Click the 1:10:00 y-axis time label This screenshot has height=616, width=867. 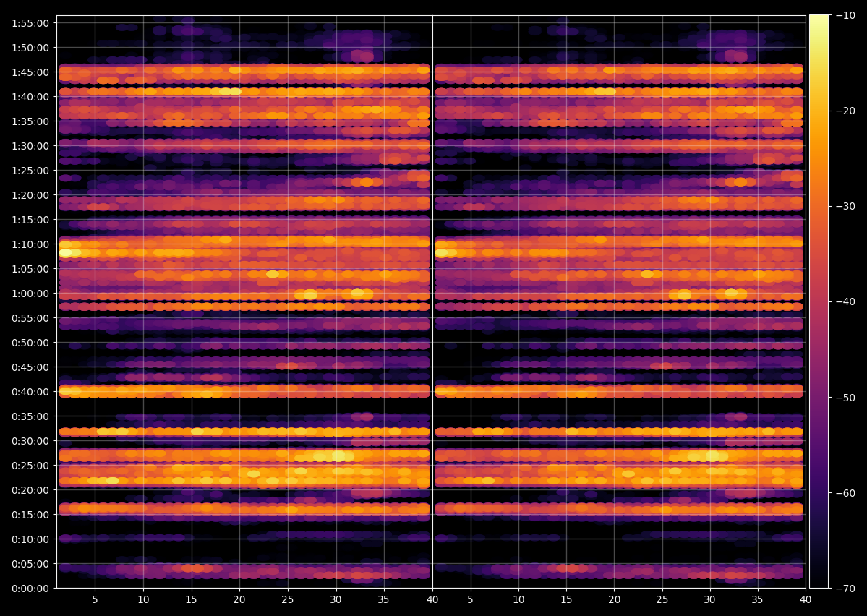click(x=30, y=244)
